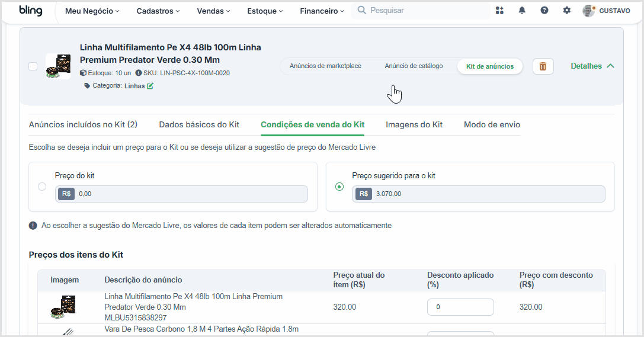Click Preço com desconto column header
This screenshot has width=644, height=337.
pyautogui.click(x=556, y=280)
